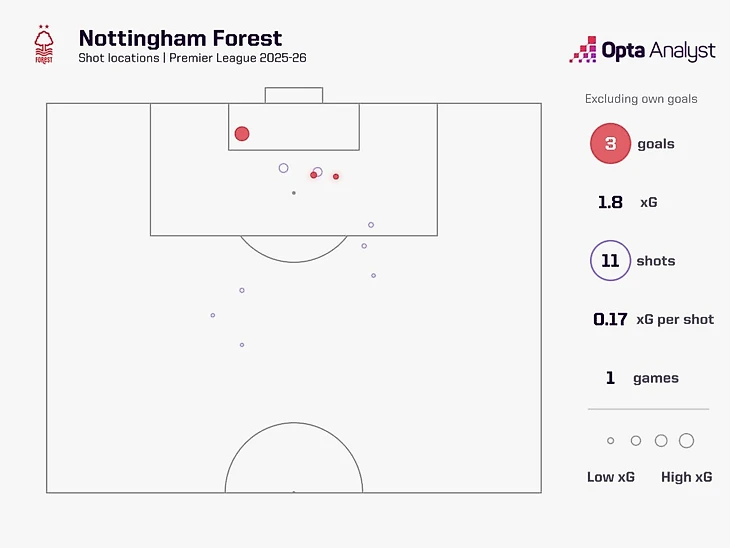Viewport: 730px width, 548px height.
Task: Select the rightmost small red goal marker
Action: 336,176
